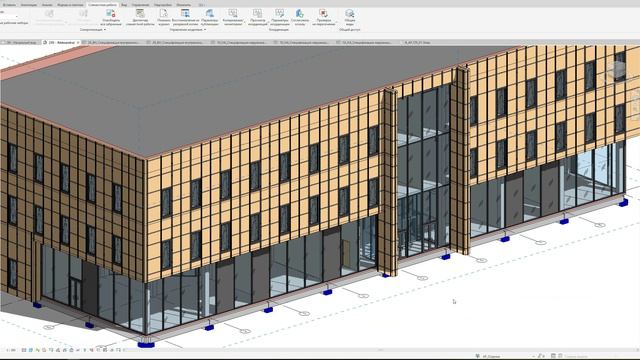Close the active 3D view tab

[78, 42]
